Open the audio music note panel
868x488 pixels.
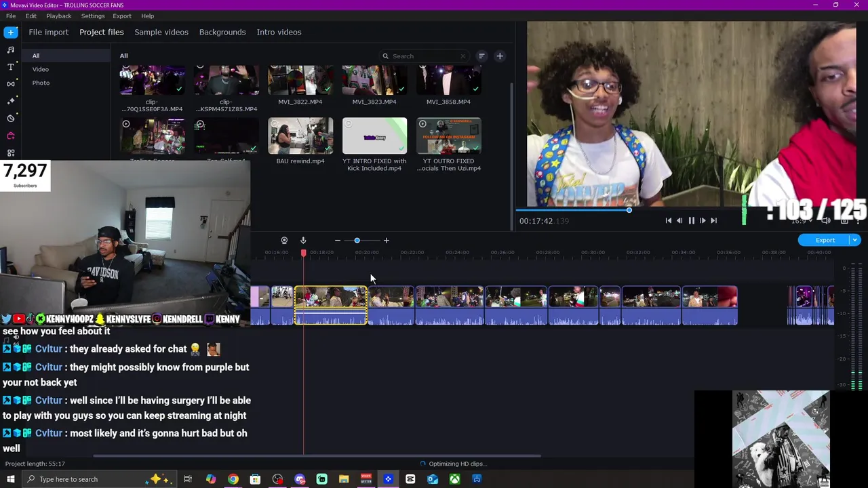coord(11,49)
